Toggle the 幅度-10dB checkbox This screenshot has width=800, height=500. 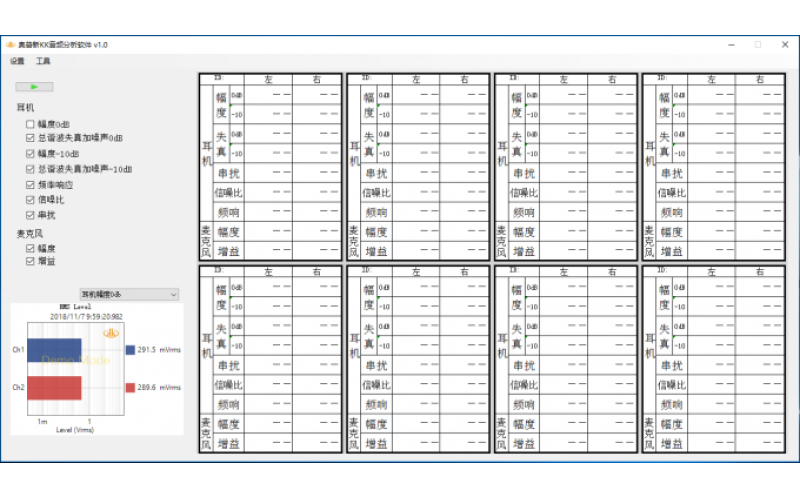(30, 155)
